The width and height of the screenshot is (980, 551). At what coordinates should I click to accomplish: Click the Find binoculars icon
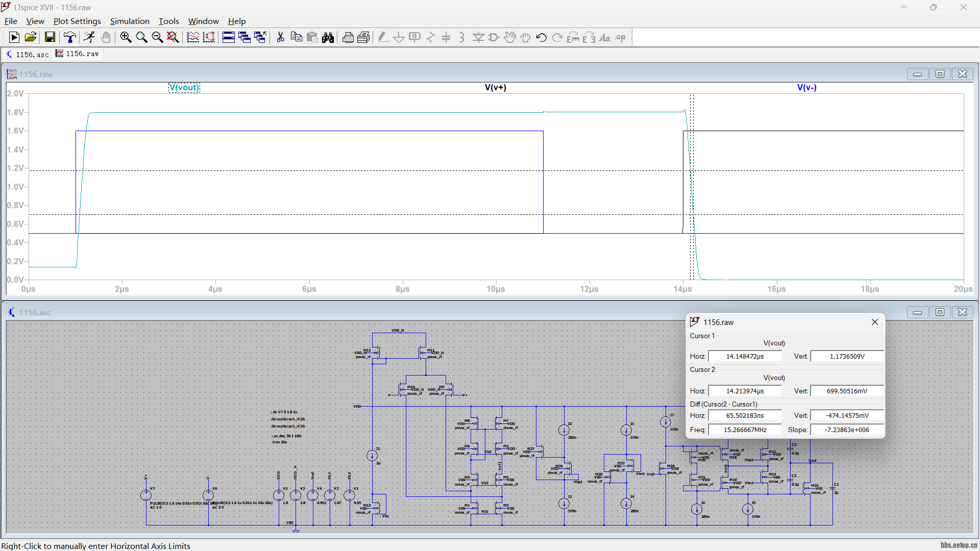328,37
